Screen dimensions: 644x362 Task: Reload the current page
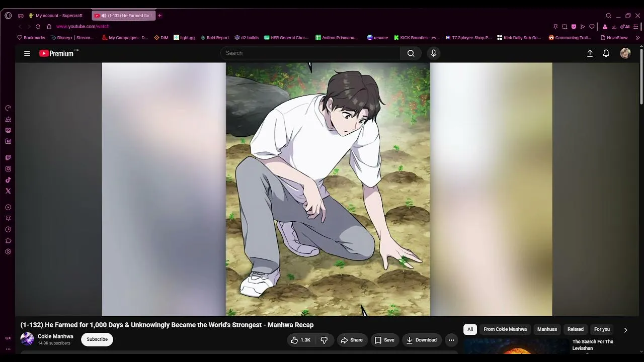click(x=38, y=27)
